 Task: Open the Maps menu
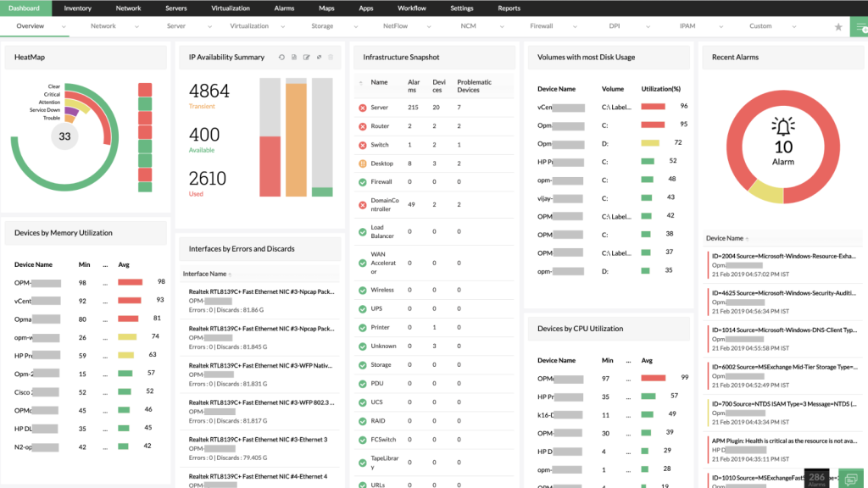pos(326,8)
